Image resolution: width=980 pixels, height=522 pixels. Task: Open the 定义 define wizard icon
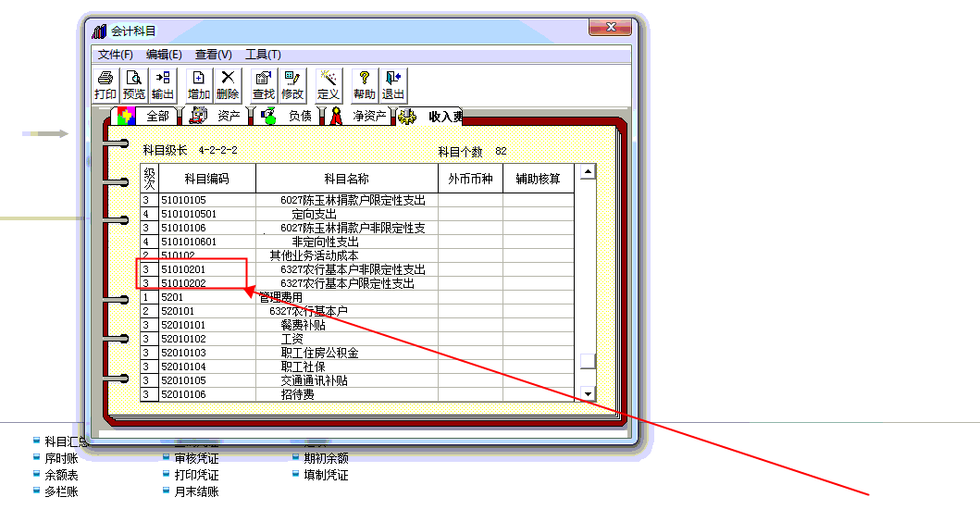pos(329,85)
